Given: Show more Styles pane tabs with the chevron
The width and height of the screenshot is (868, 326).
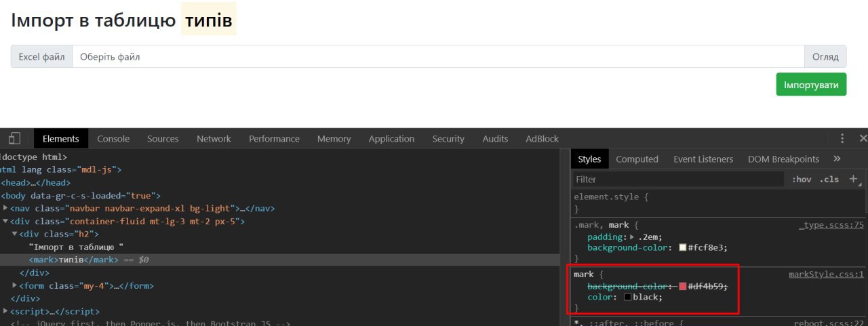Looking at the screenshot, I should tap(837, 159).
